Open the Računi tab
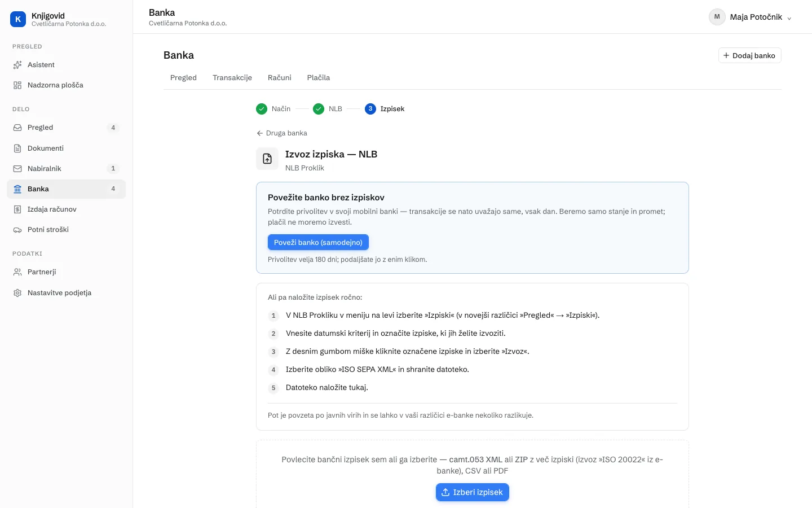 [280, 78]
